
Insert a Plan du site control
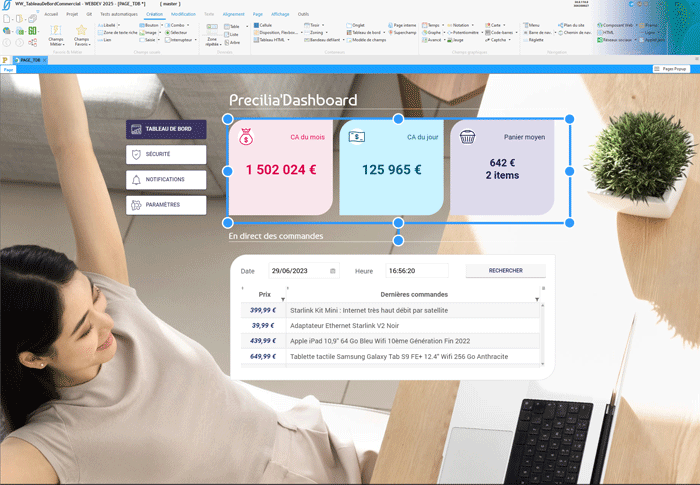(571, 25)
